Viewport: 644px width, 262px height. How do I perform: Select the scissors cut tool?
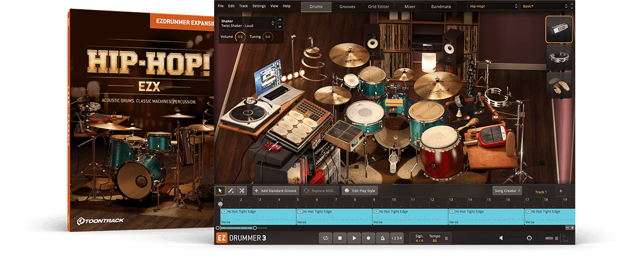coord(241,190)
